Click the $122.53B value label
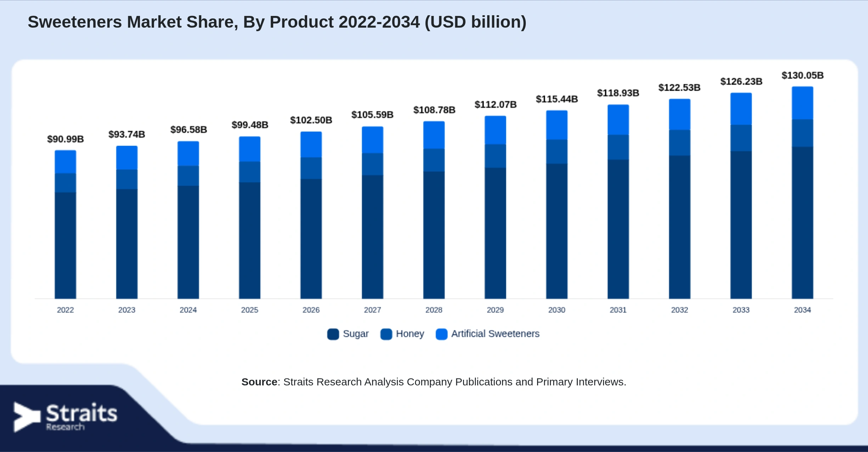The image size is (868, 452). click(680, 87)
